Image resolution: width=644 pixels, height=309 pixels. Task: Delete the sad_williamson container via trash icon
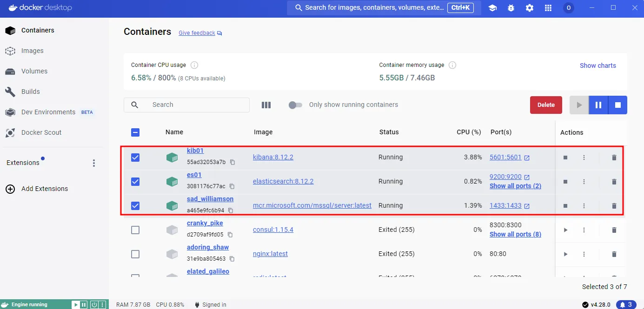614,206
